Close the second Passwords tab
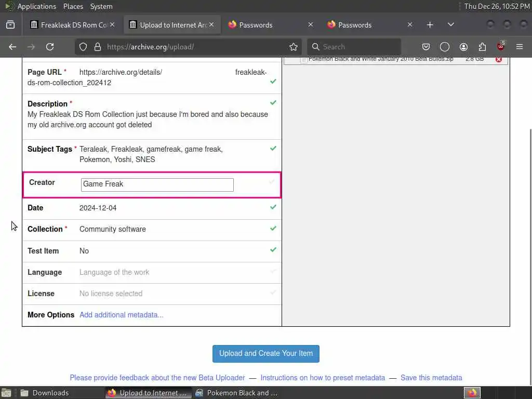532x399 pixels. [x=410, y=25]
